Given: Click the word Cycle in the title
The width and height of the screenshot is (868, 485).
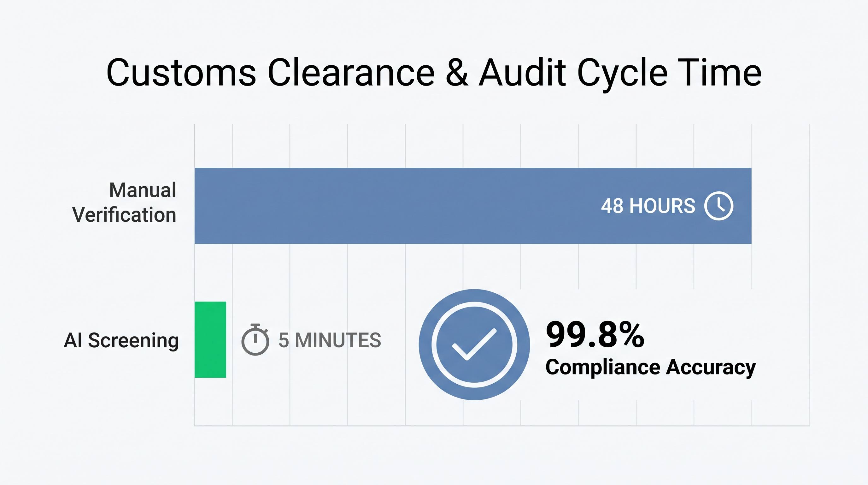Looking at the screenshot, I should [x=622, y=75].
